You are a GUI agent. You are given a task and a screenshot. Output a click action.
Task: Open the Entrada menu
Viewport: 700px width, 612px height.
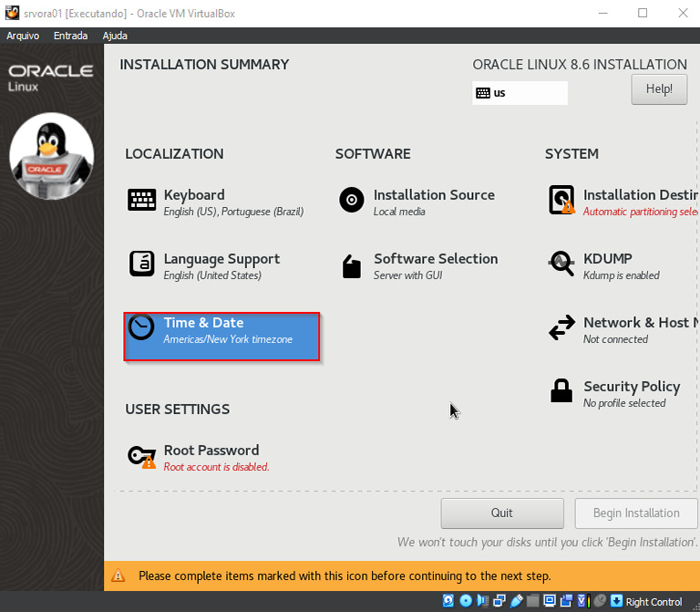(70, 36)
